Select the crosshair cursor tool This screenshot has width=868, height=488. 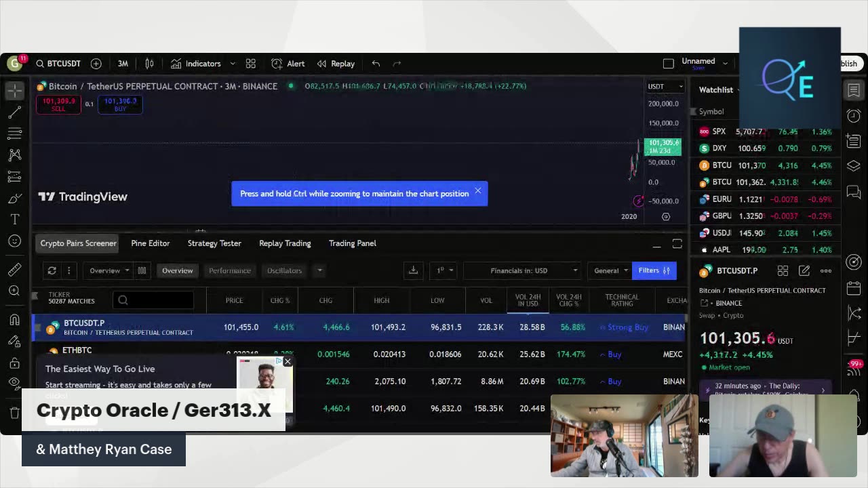15,90
